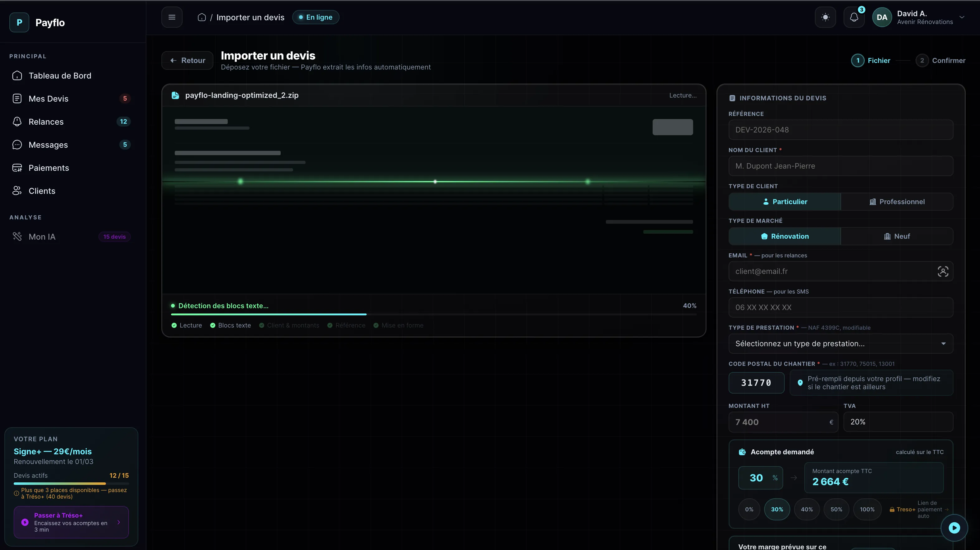Image resolution: width=980 pixels, height=550 pixels.
Task: Open the type de prestation dropdown
Action: [840, 344]
